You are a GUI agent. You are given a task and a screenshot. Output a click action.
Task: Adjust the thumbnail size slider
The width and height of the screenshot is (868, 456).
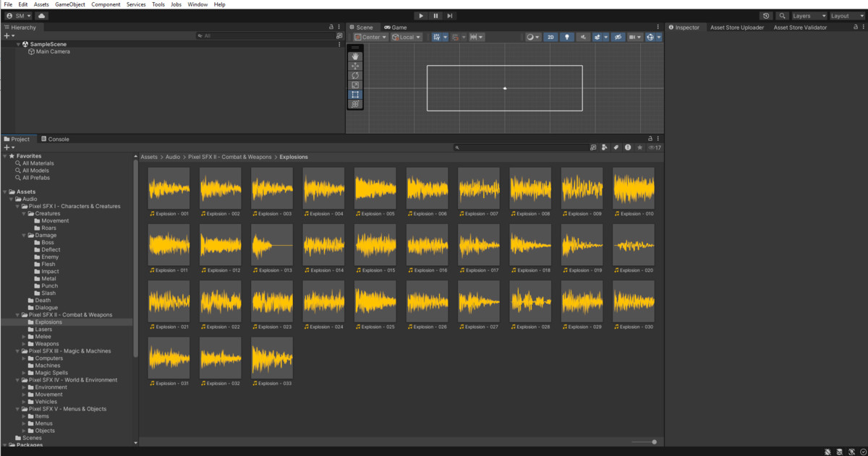(654, 442)
